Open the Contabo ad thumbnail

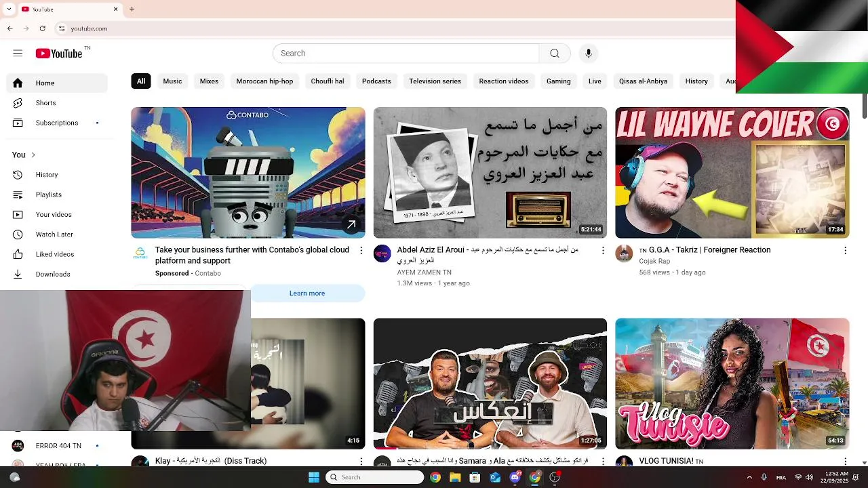(x=248, y=172)
